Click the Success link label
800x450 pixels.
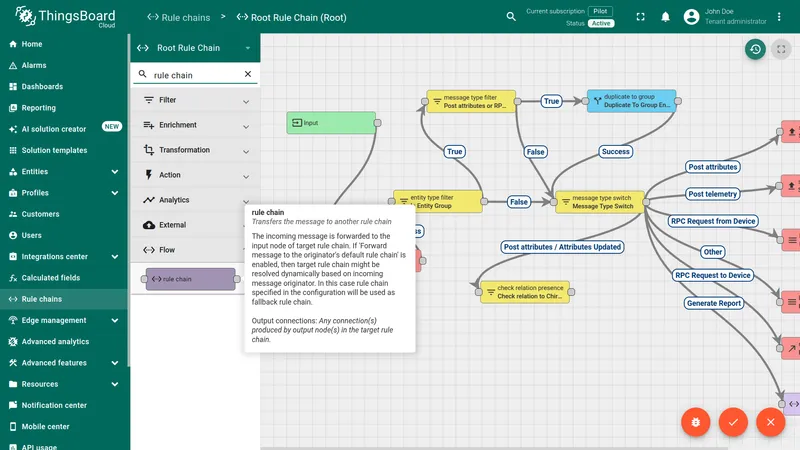click(615, 152)
